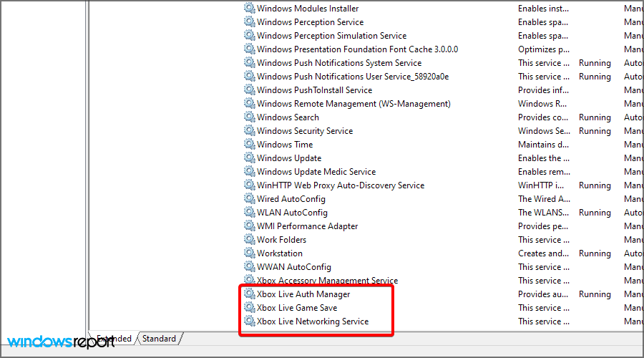Image resolution: width=644 pixels, height=358 pixels.
Task: Click gear icon beside Xbox Live Networking Service
Action: tap(249, 321)
